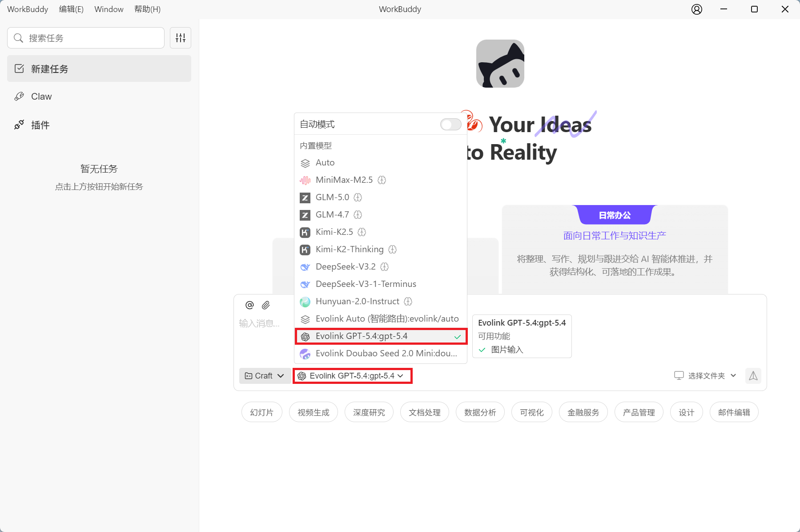
Task: Select Evolink GPT-5.4:gpt-5.4 in list
Action: [381, 336]
